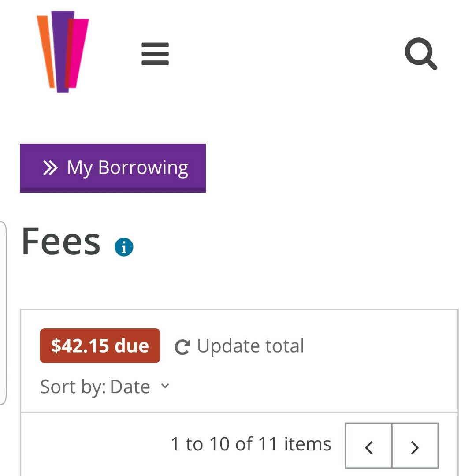Image resolution: width=476 pixels, height=476 pixels.
Task: Click the circular refresh arrow icon
Action: 182,347
